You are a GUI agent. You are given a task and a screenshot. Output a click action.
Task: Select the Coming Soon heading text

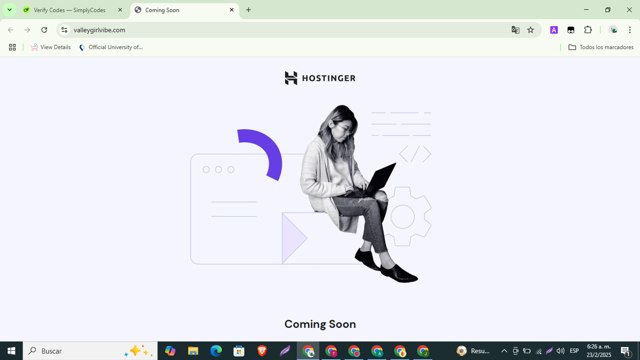[320, 324]
